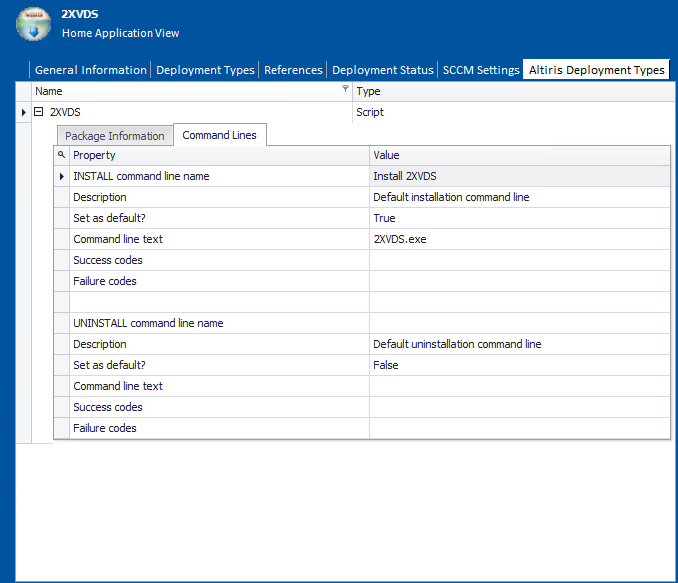
Task: Go to the References tab
Action: click(x=293, y=70)
